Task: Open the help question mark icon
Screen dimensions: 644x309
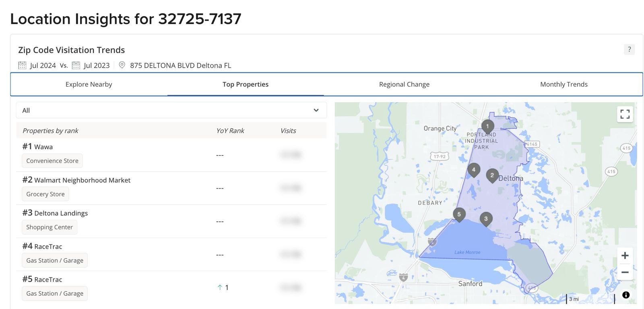Action: pyautogui.click(x=629, y=49)
